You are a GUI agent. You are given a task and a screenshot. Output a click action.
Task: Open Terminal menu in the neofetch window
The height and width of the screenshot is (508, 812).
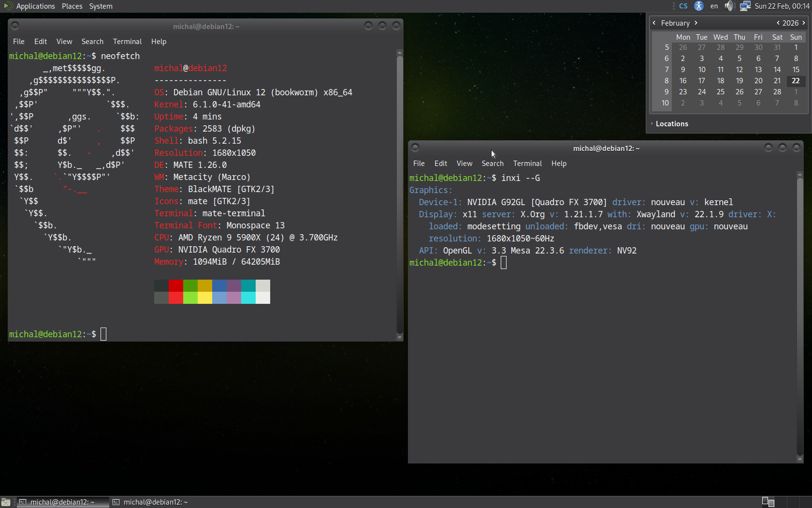pyautogui.click(x=127, y=42)
